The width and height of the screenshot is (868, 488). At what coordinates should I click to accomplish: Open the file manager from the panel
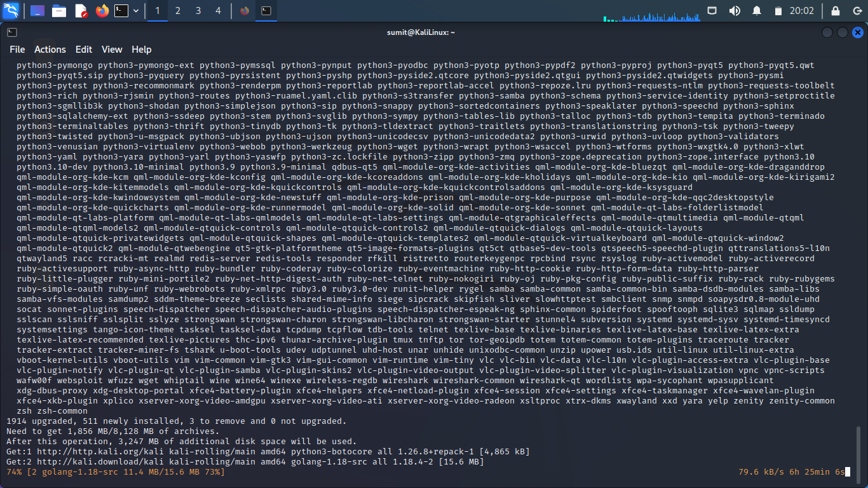59,11
